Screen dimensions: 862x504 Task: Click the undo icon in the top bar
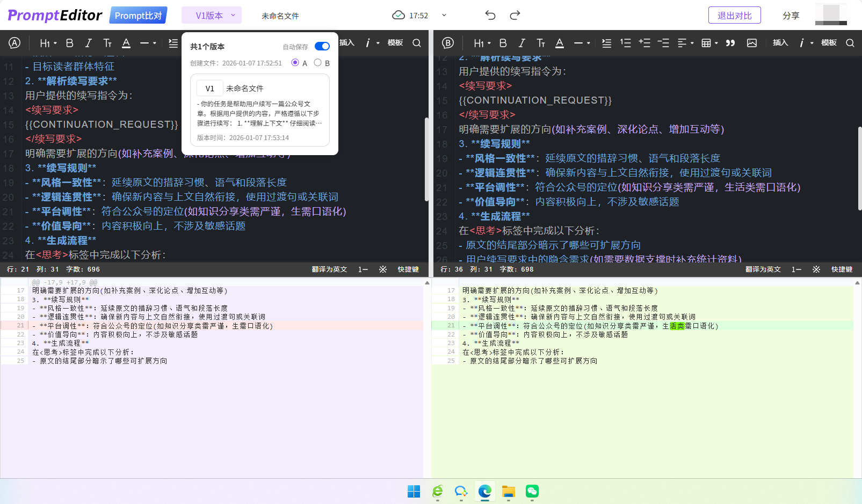[x=490, y=16]
